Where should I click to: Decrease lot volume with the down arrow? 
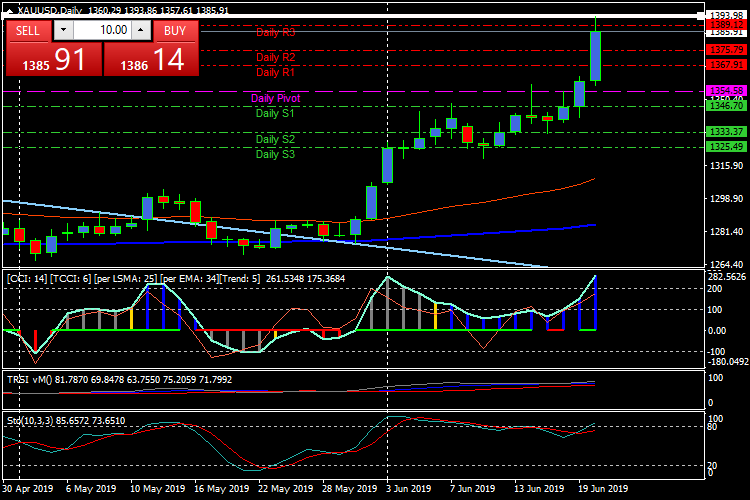click(63, 30)
